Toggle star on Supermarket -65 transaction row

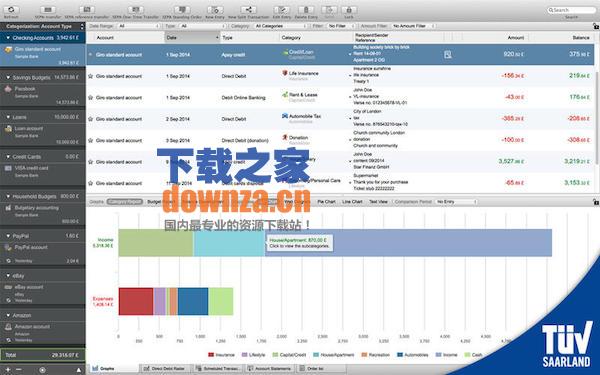click(91, 183)
